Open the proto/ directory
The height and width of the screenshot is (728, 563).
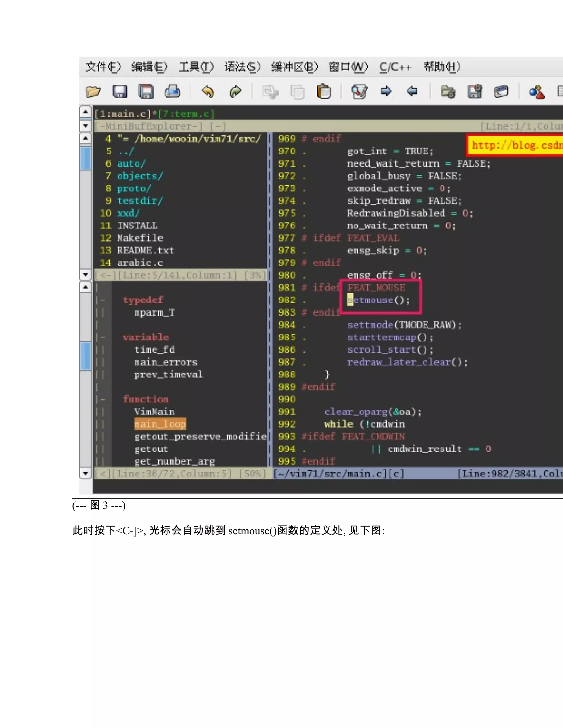tap(134, 188)
